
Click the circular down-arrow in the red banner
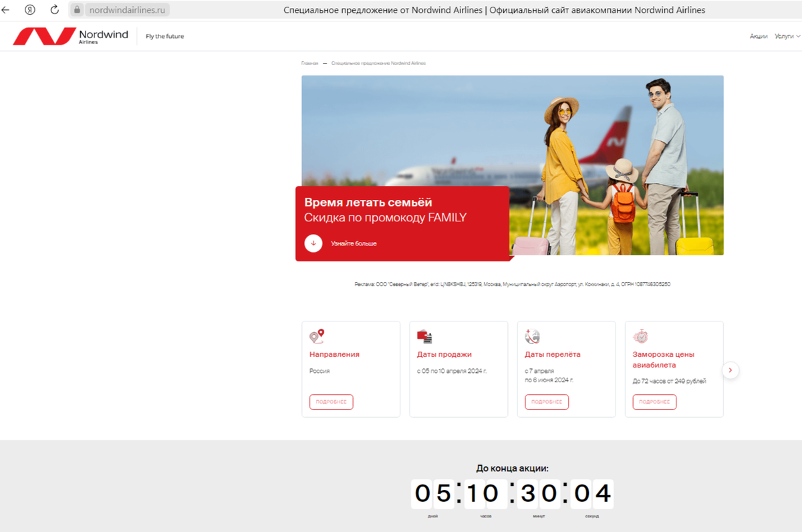313,243
